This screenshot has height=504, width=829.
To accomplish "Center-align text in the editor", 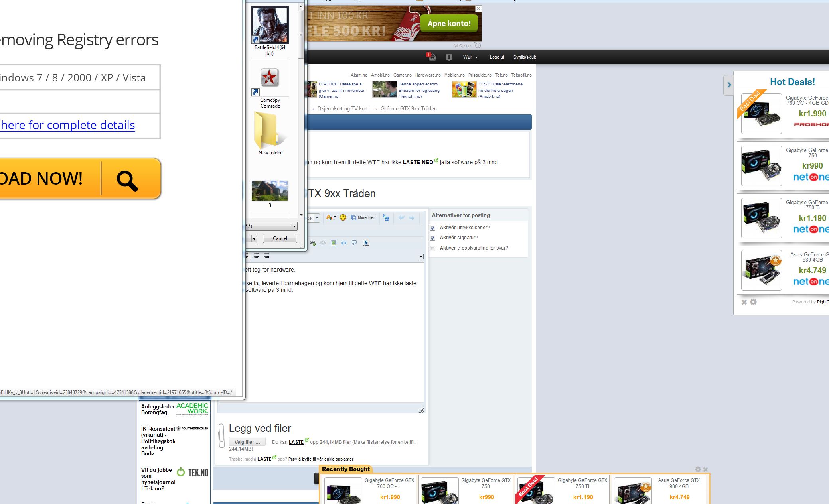I will click(256, 256).
